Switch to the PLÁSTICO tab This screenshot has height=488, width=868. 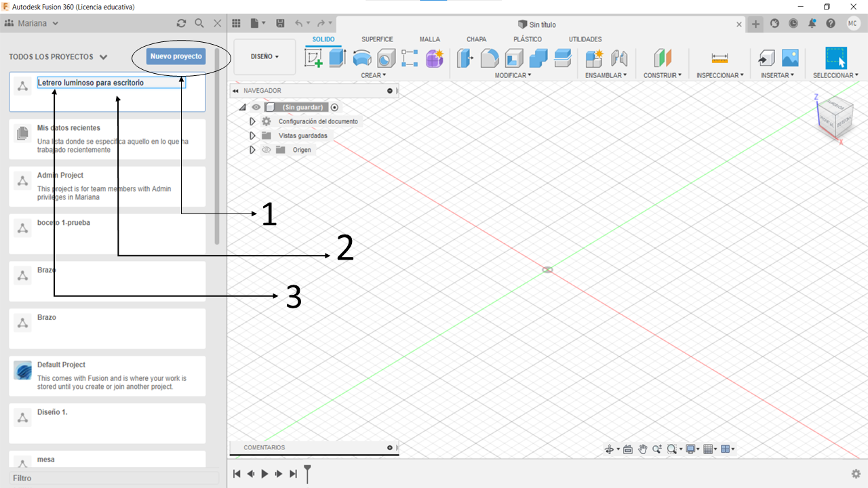pos(528,39)
